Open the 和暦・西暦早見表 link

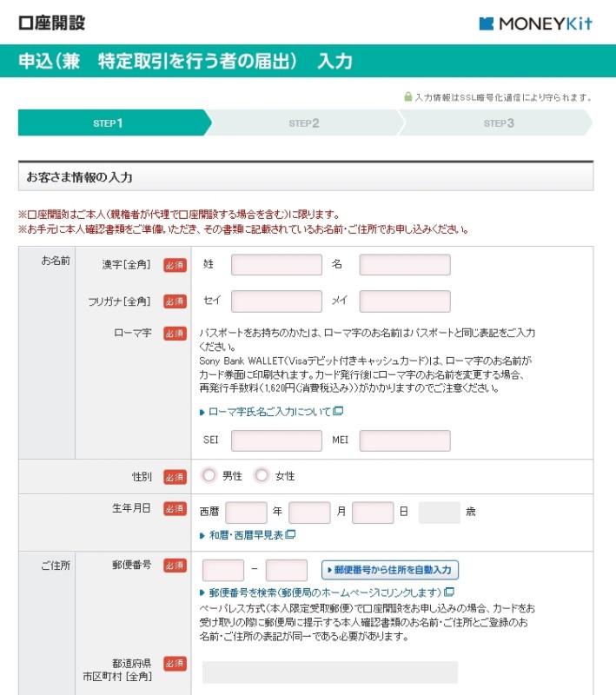[246, 535]
